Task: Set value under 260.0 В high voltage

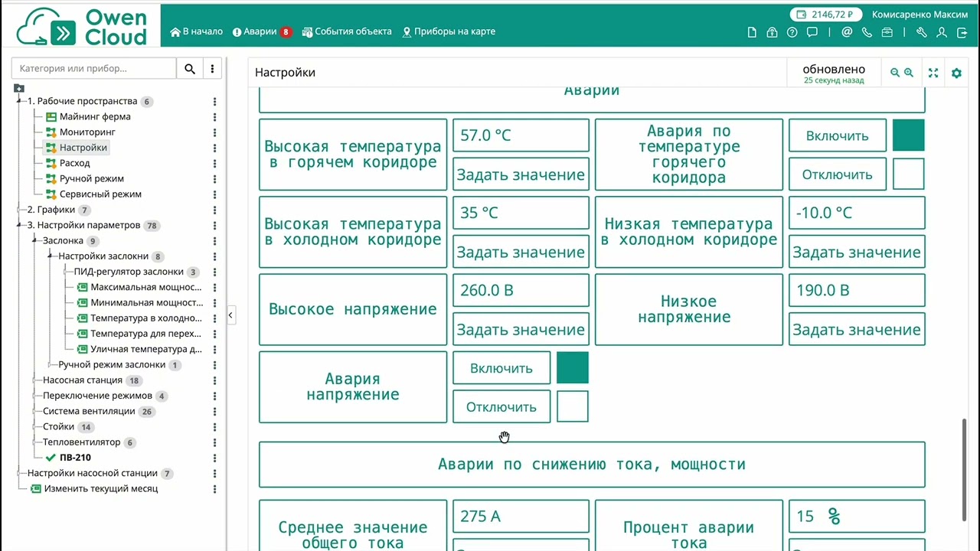Action: 521,330
